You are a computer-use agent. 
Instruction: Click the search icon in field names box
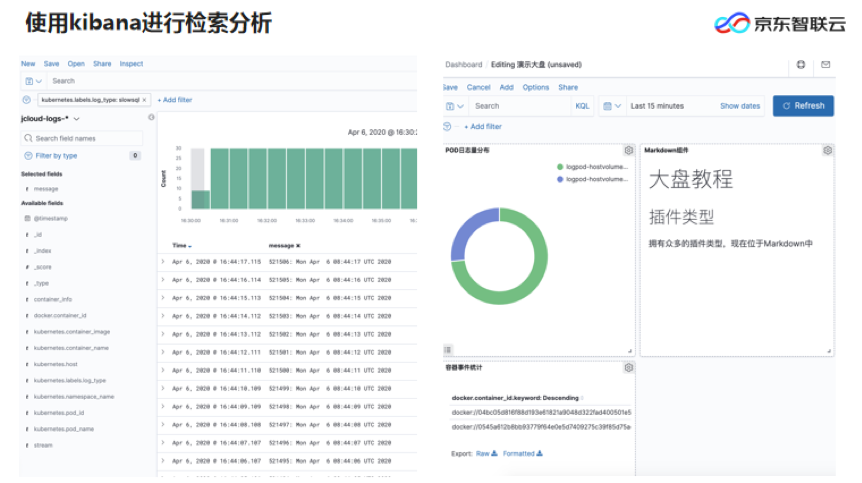[29, 138]
